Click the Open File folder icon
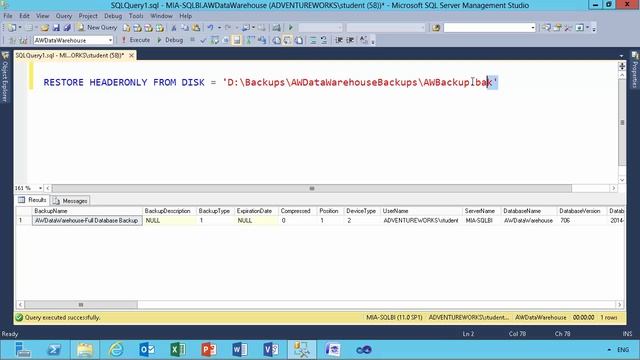The height and width of the screenshot is (360, 640). (x=44, y=27)
